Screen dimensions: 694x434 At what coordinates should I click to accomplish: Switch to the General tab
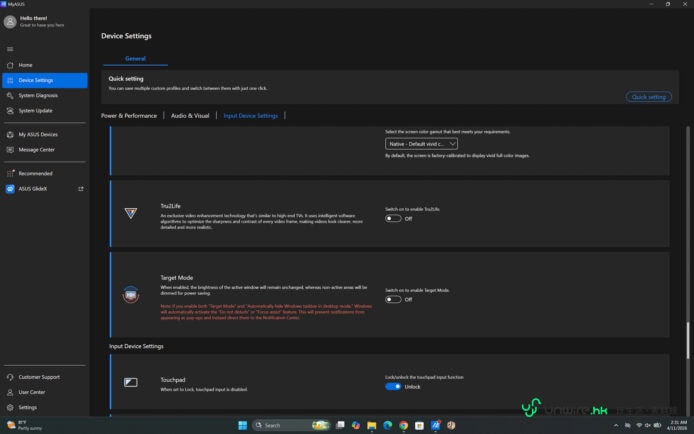point(135,58)
